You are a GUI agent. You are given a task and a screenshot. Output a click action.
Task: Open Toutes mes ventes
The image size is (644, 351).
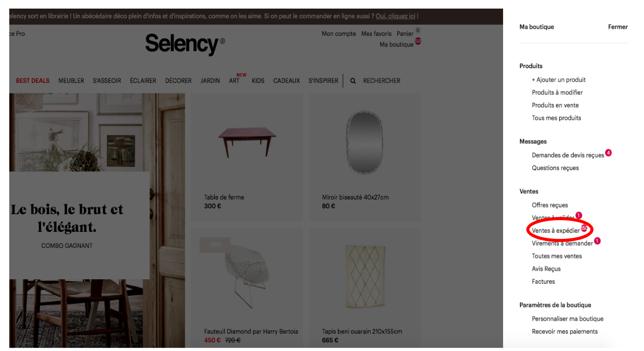click(x=557, y=256)
